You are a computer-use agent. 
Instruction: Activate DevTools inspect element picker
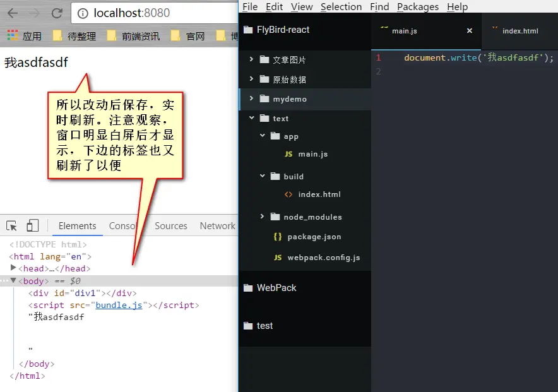pos(11,225)
